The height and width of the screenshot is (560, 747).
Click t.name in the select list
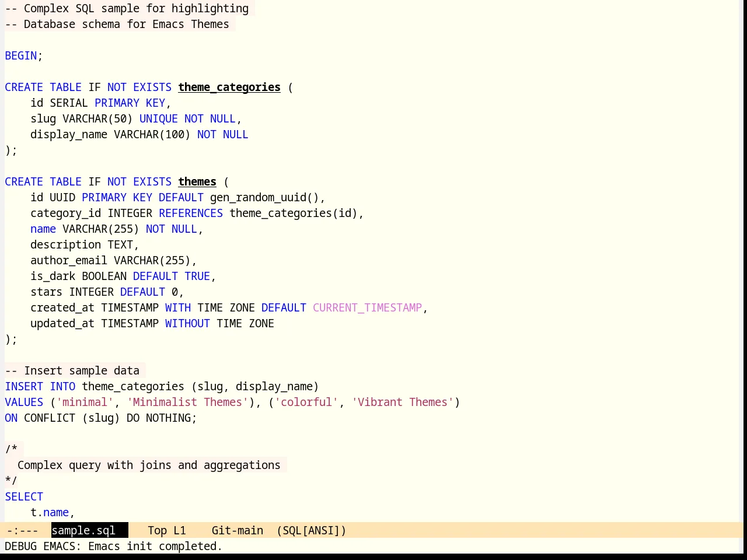pos(50,512)
